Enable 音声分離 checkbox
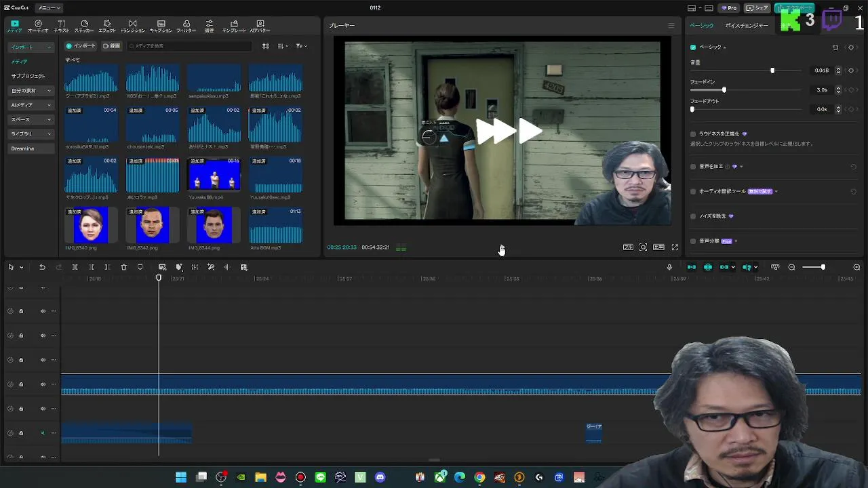This screenshot has height=488, width=868. pyautogui.click(x=693, y=241)
